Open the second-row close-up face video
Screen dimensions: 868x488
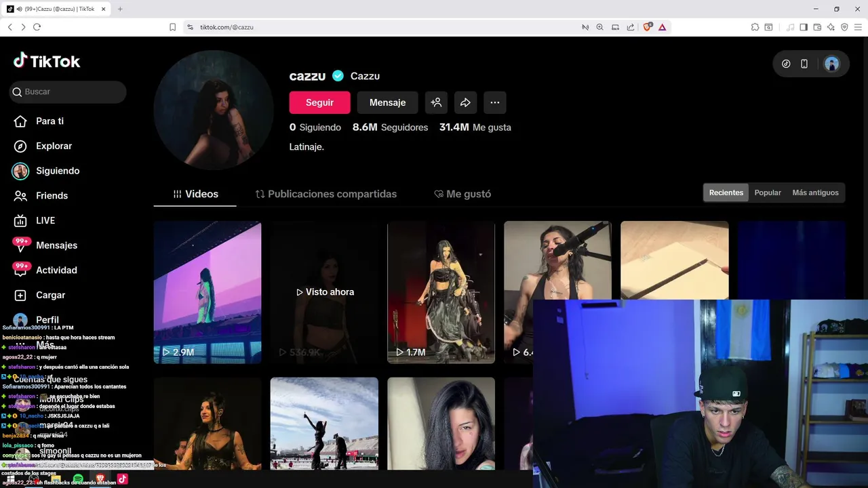click(x=441, y=424)
